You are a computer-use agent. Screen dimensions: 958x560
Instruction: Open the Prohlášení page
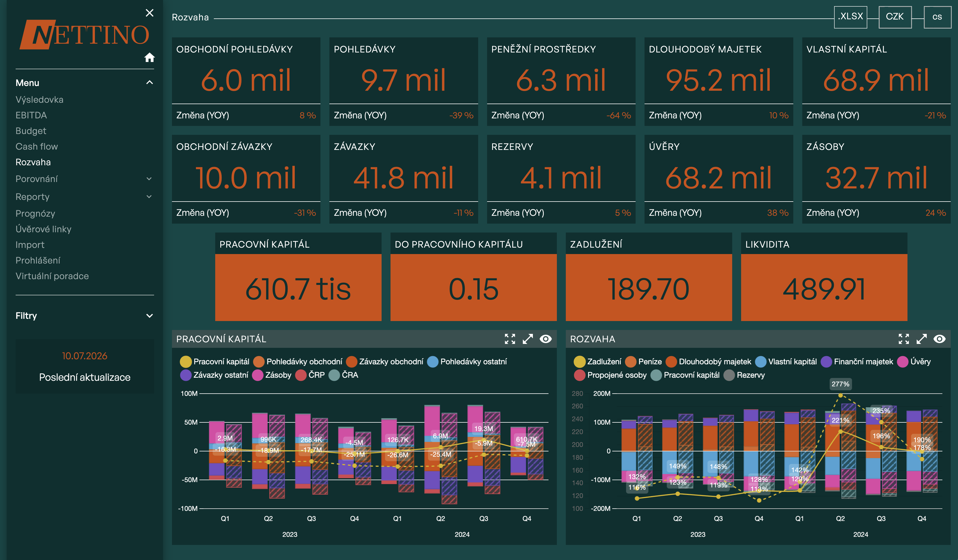[x=38, y=260]
